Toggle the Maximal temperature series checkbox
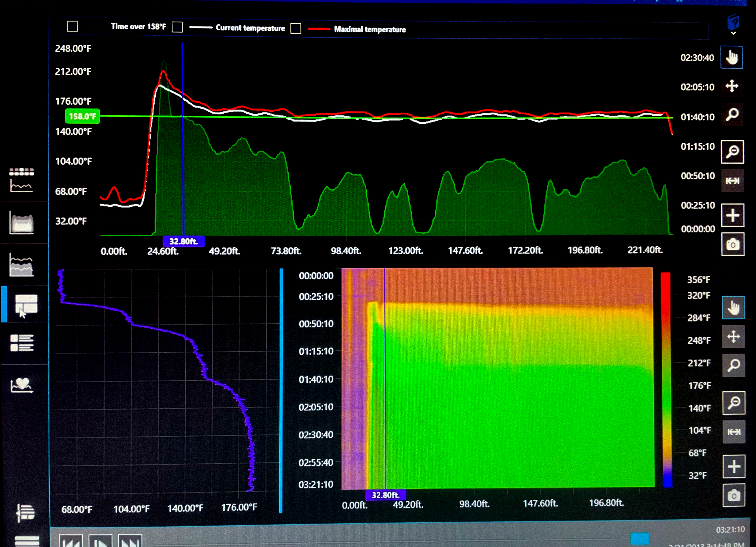This screenshot has height=547, width=756. 296,29
